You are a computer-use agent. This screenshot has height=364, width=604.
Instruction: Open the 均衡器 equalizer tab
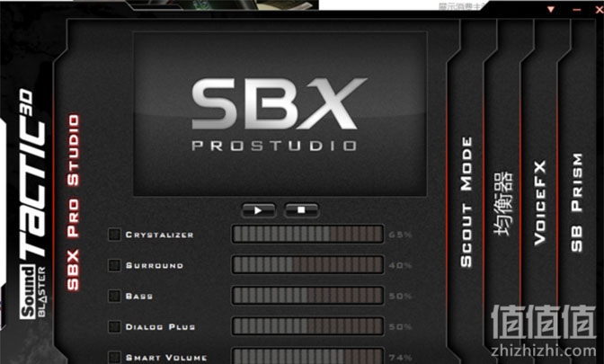click(x=503, y=203)
